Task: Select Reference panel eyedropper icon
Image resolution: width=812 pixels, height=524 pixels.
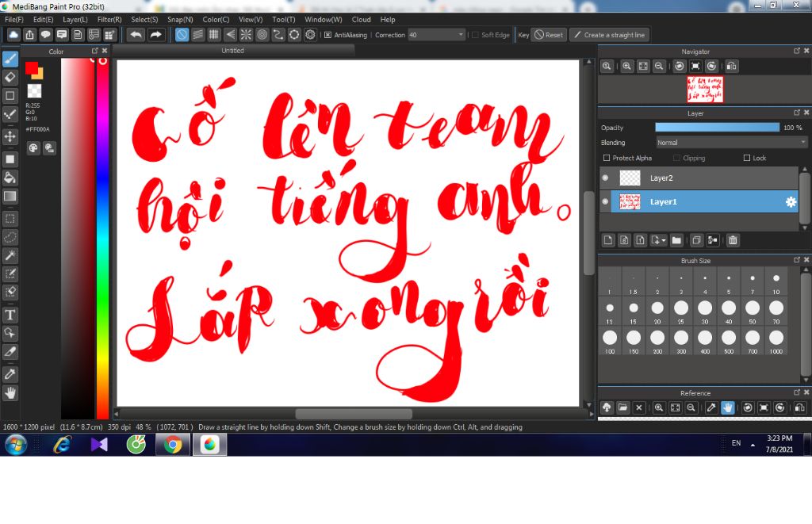Action: (711, 408)
